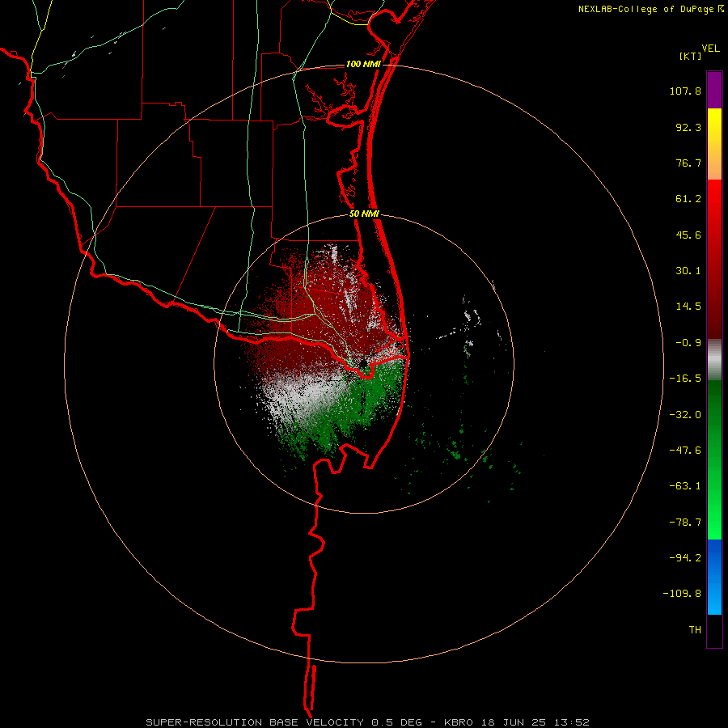Click the -109.8 legend value
This screenshot has width=728, height=728.
[682, 594]
